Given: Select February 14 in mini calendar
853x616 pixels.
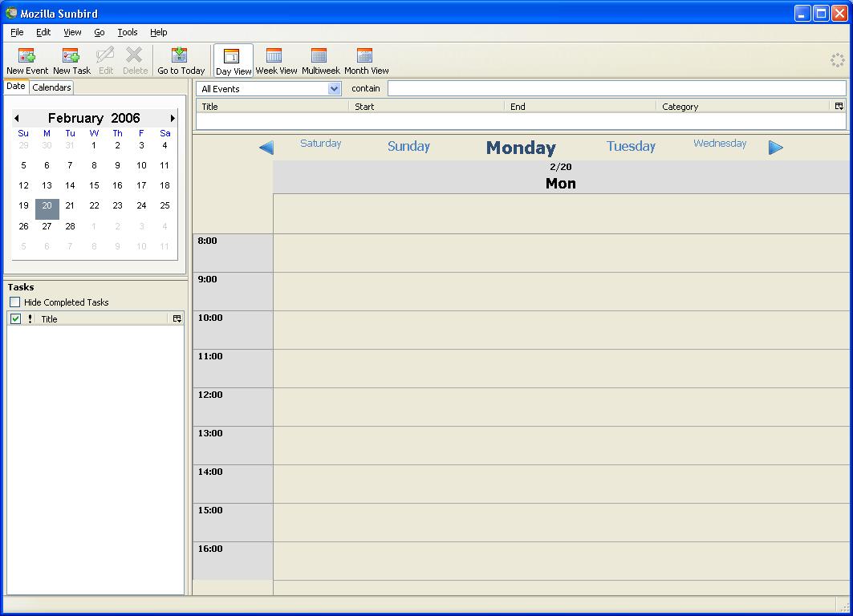Looking at the screenshot, I should tap(70, 185).
